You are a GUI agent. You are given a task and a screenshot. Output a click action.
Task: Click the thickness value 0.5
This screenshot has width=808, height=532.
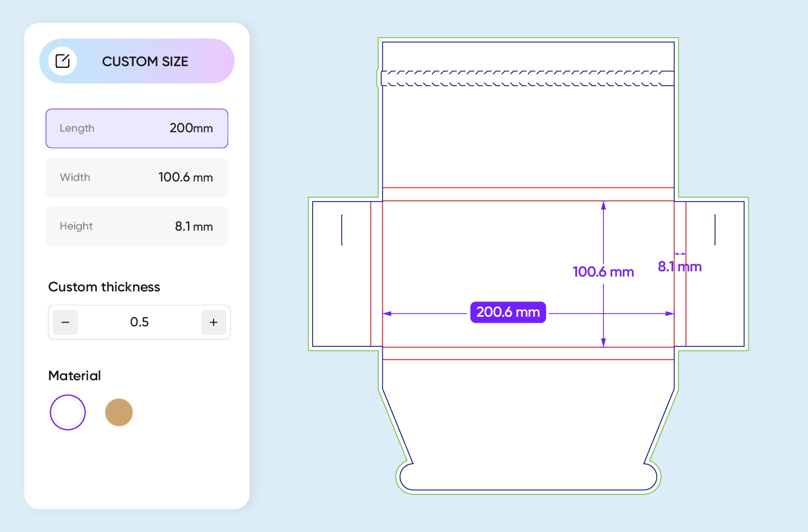click(140, 323)
